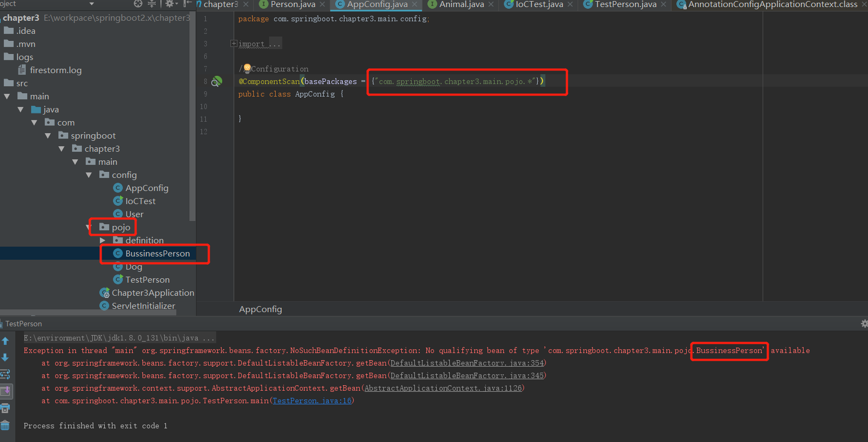
Task: Open TestPerson.java:16 stack trace link
Action: 312,401
